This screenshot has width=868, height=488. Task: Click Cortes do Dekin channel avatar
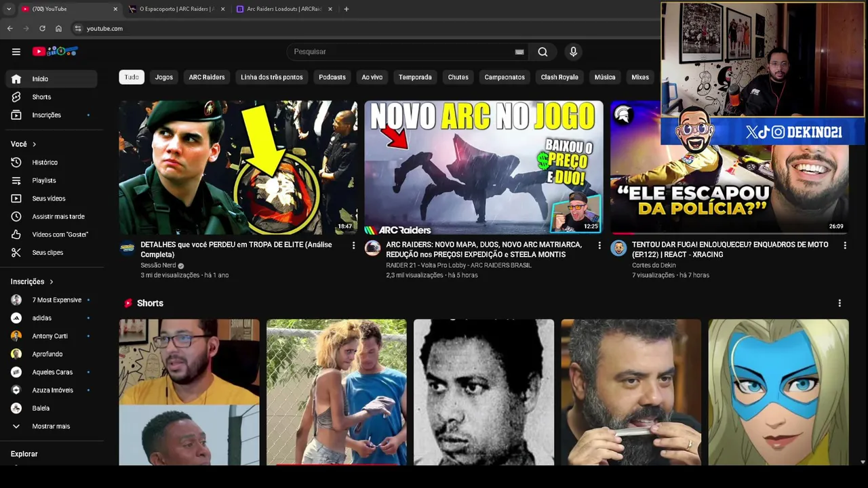pos(618,248)
